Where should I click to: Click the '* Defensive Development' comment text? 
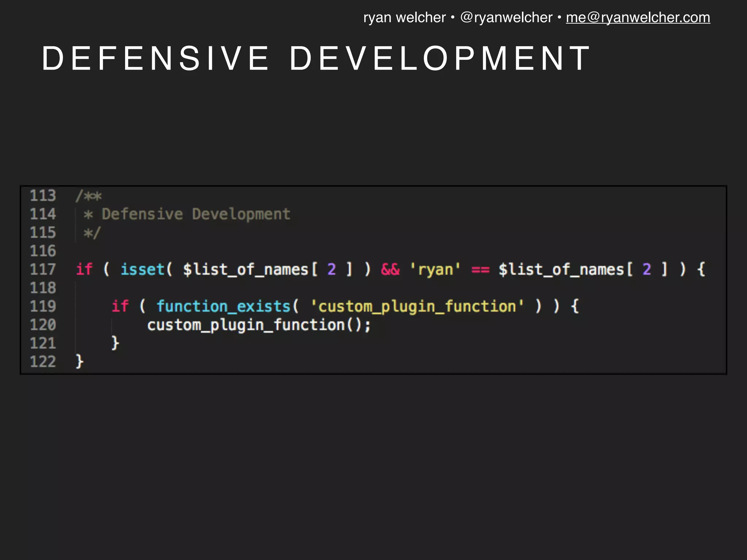click(187, 214)
